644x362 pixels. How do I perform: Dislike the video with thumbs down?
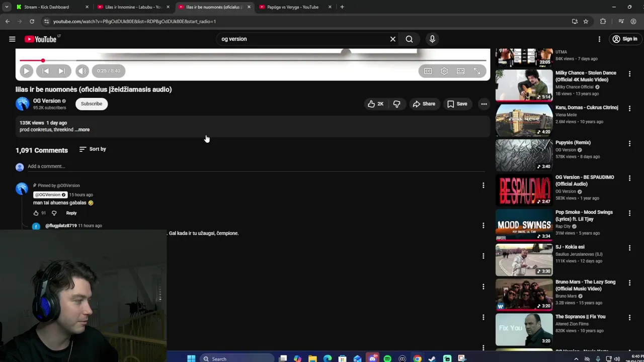(397, 104)
